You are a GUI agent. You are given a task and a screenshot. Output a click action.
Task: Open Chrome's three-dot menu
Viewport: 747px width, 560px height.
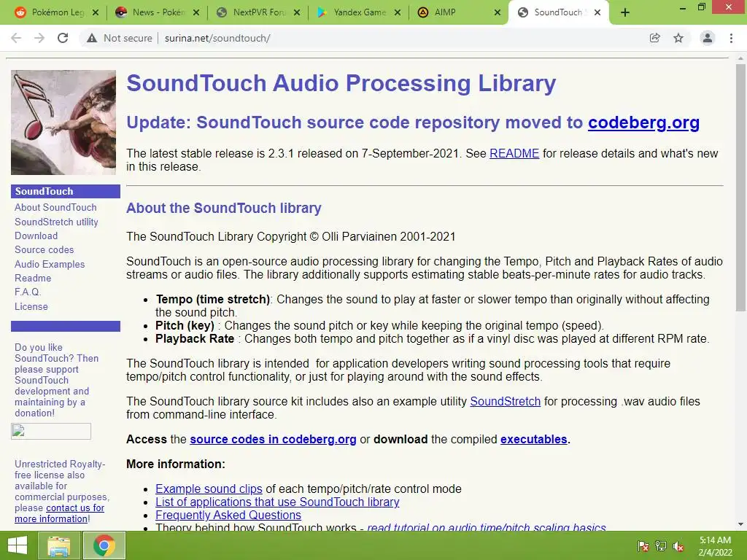(731, 38)
